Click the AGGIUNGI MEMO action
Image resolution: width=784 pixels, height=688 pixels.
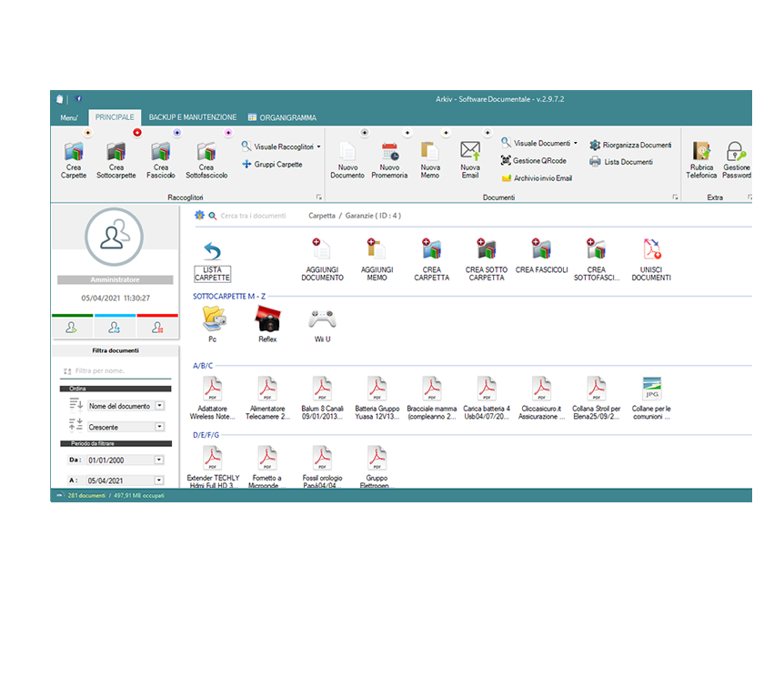tap(376, 259)
